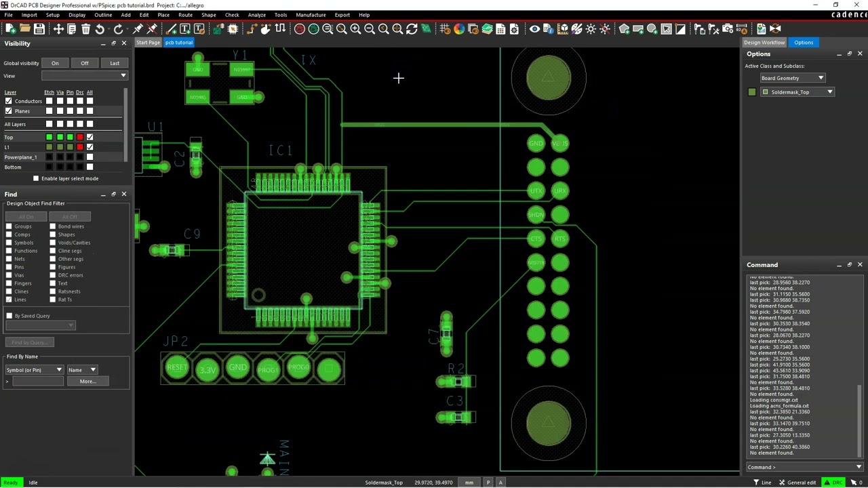Switch to the Start Page tab
868x488 pixels.
pyautogui.click(x=148, y=43)
